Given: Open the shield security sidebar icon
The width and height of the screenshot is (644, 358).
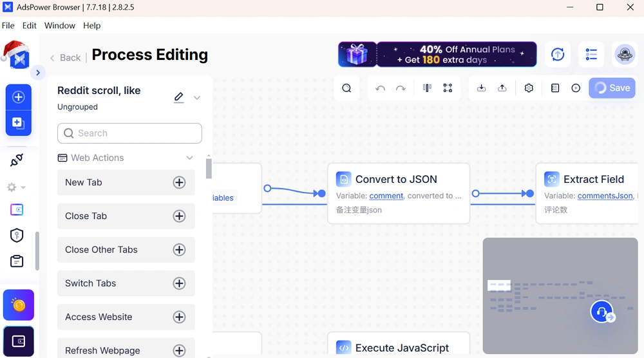Looking at the screenshot, I should [17, 235].
